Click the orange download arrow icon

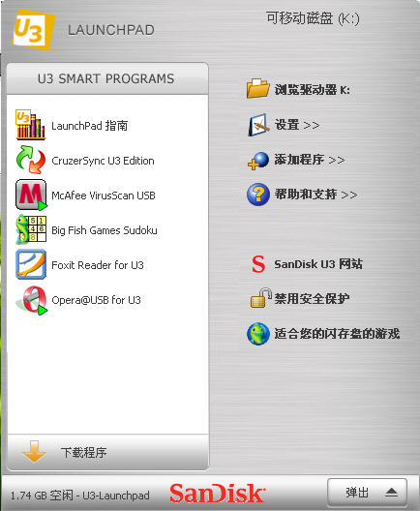(x=34, y=451)
